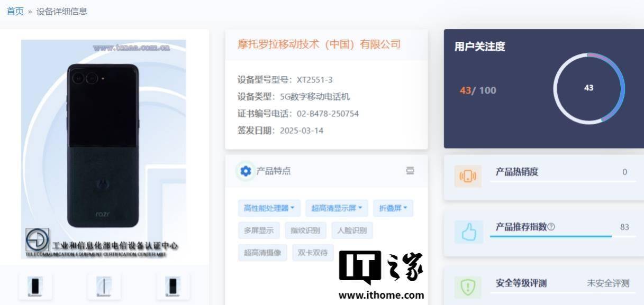Toggle the 指纹识别 feature tag
This screenshot has height=305, width=644.
[x=304, y=230]
